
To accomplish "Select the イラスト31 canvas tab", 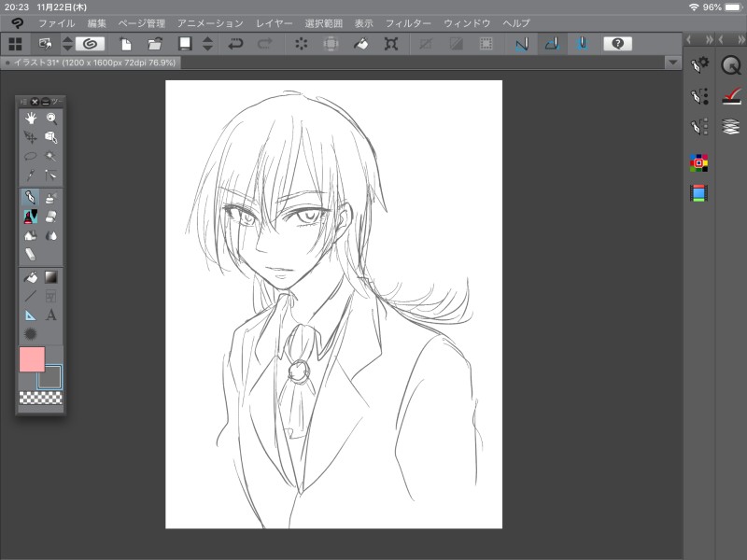I will pyautogui.click(x=91, y=63).
